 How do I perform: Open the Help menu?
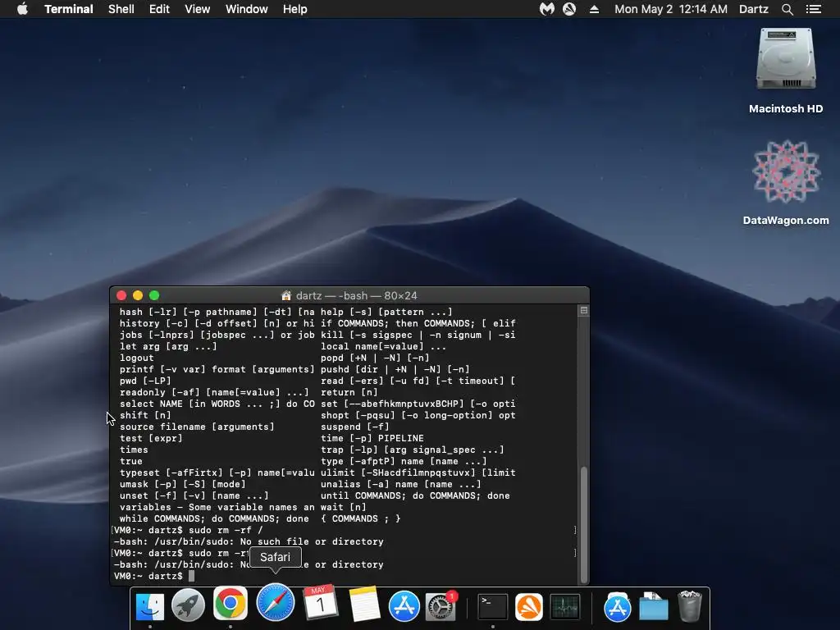[295, 9]
